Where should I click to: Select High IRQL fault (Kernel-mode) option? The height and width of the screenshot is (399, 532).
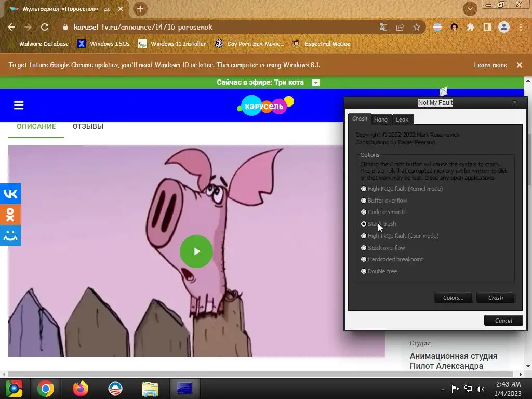[x=402, y=189]
